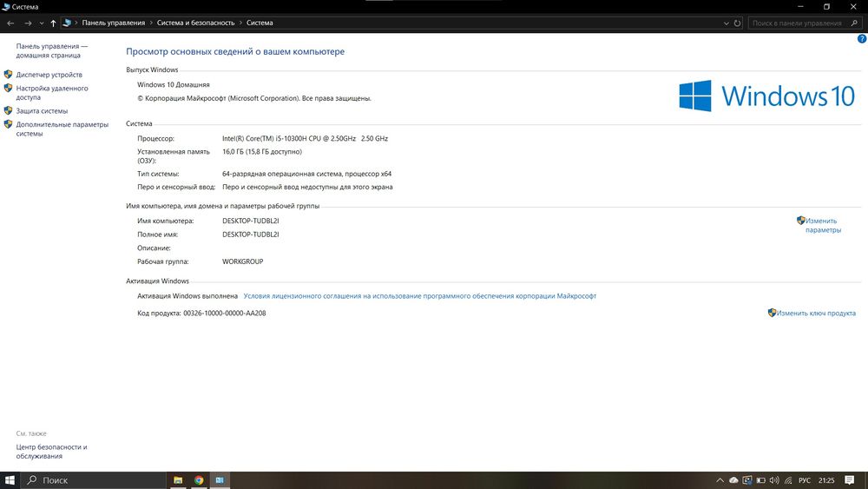
Task: Go up one level with the Up arrow
Action: point(53,23)
